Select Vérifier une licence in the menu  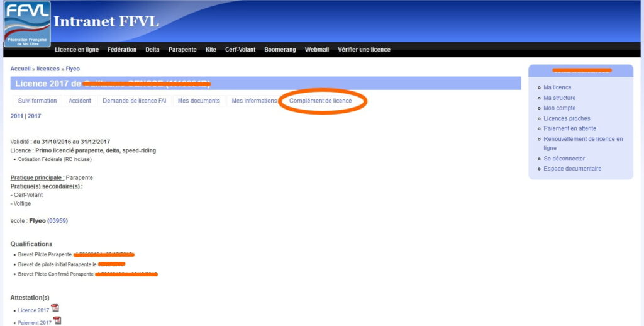point(364,50)
